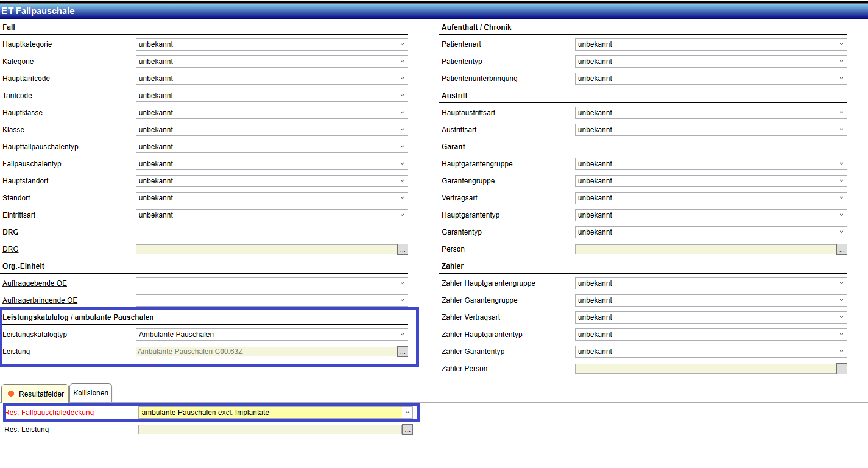Open the Res. Fallpauschaledeckung dropdown
868x468 pixels.
click(x=275, y=413)
